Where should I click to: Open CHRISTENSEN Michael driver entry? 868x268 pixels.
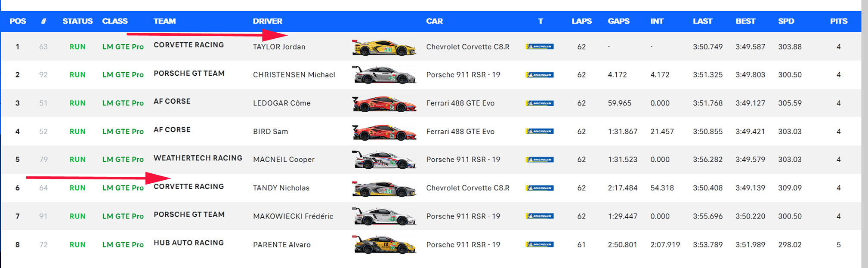(x=294, y=75)
